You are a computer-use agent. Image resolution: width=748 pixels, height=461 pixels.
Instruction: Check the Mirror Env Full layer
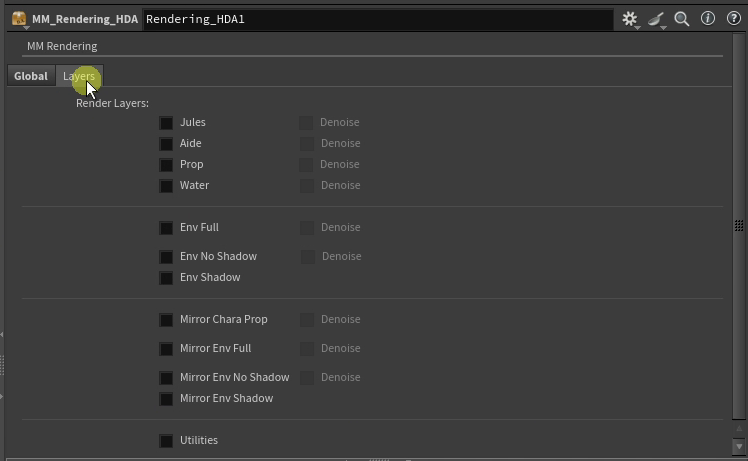coord(166,349)
